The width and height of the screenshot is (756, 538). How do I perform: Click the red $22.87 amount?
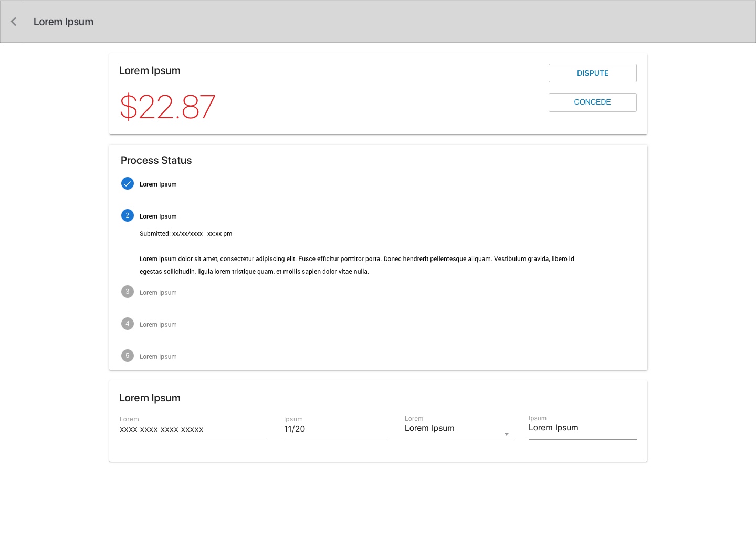167,107
